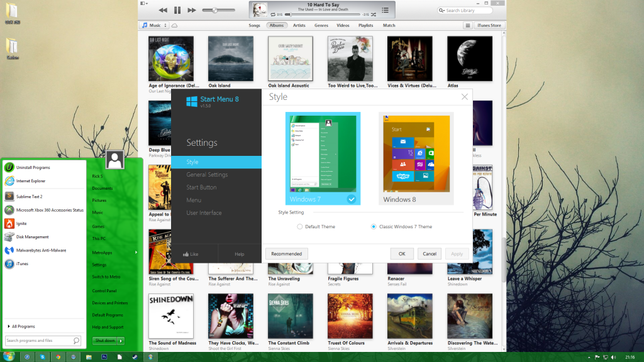Skip back to the previous track in iTunes

[x=163, y=10]
